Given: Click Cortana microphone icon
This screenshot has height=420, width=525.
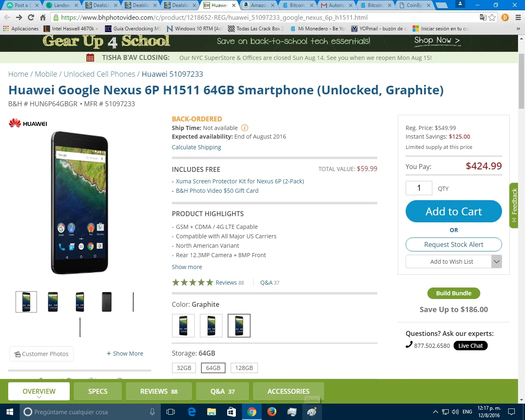Looking at the screenshot, I should click(152, 412).
